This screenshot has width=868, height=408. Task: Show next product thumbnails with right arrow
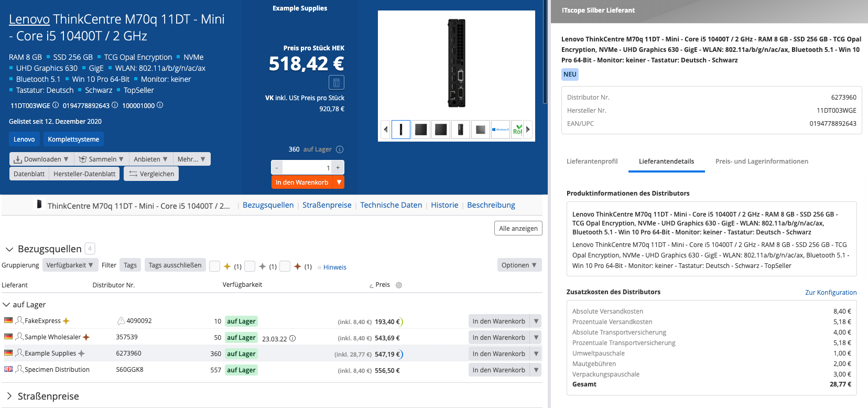[528, 129]
